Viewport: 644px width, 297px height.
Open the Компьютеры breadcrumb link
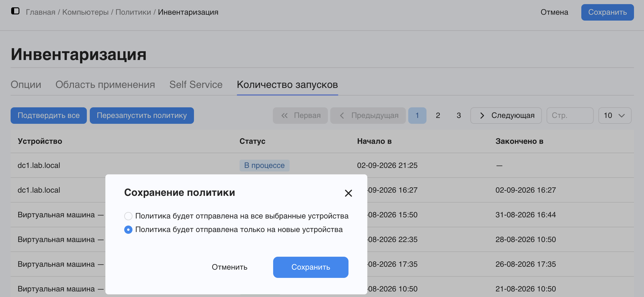point(85,12)
